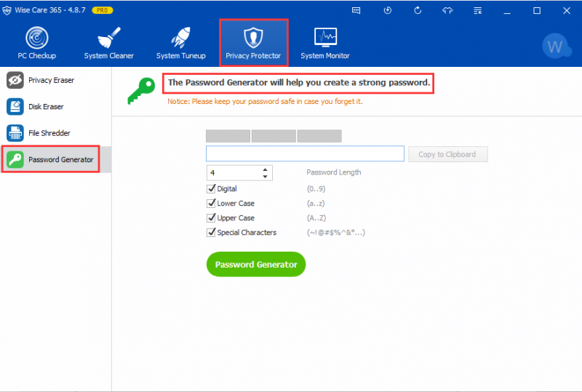Click the green Password Generator button
Screen dimensions: 582x392
256,264
